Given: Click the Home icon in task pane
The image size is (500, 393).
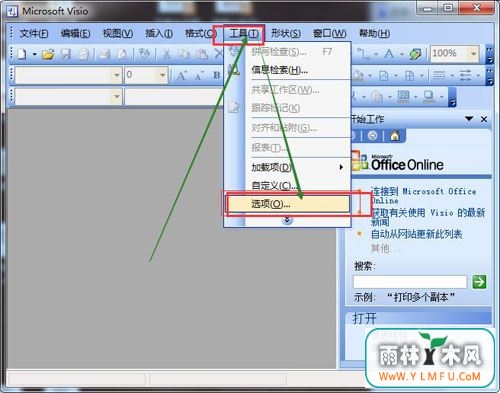Looking at the screenshot, I should (395, 136).
